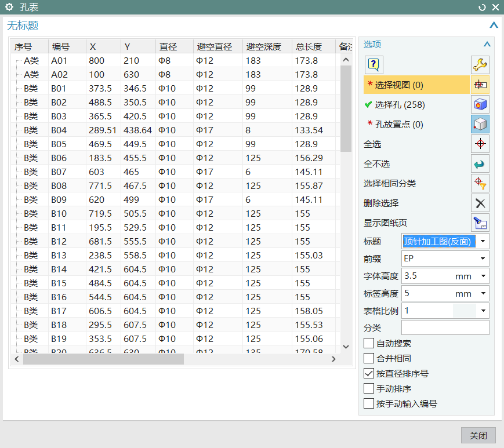
Task: Click the Y column header
Action: tap(138, 46)
